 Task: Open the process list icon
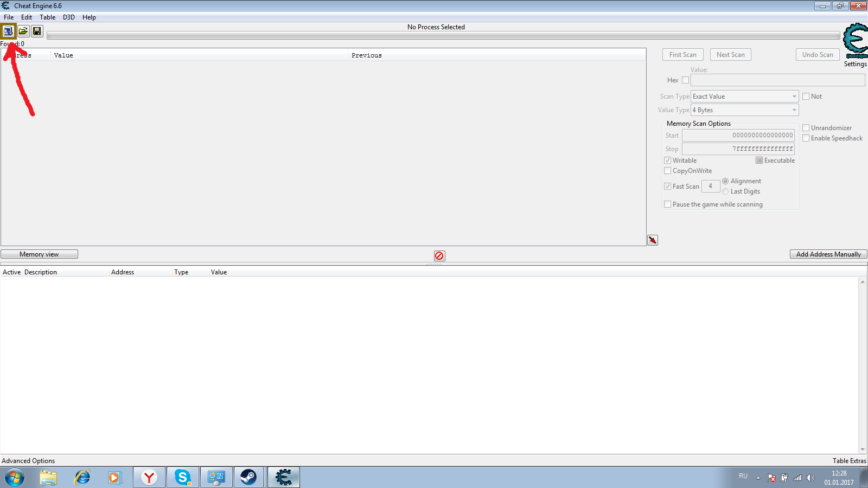tap(8, 31)
